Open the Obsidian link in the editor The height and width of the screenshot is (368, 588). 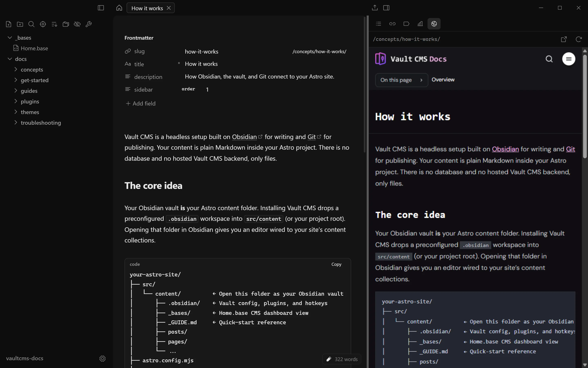point(244,137)
